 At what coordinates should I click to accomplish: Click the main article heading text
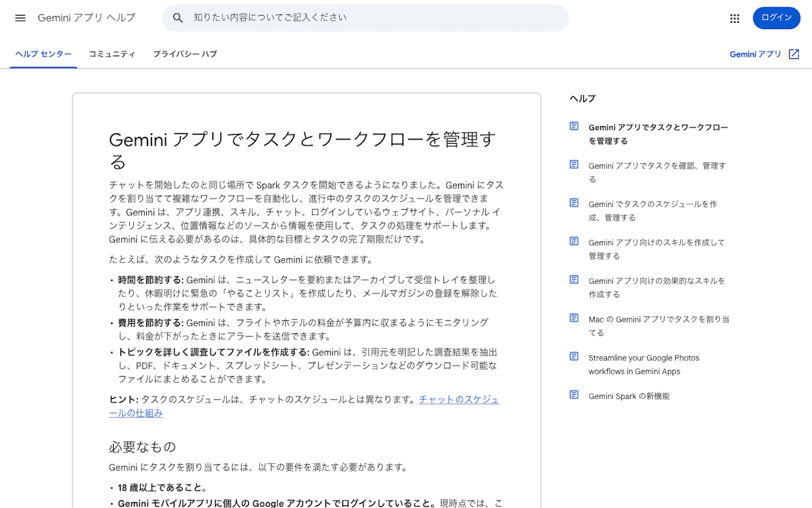(x=302, y=150)
